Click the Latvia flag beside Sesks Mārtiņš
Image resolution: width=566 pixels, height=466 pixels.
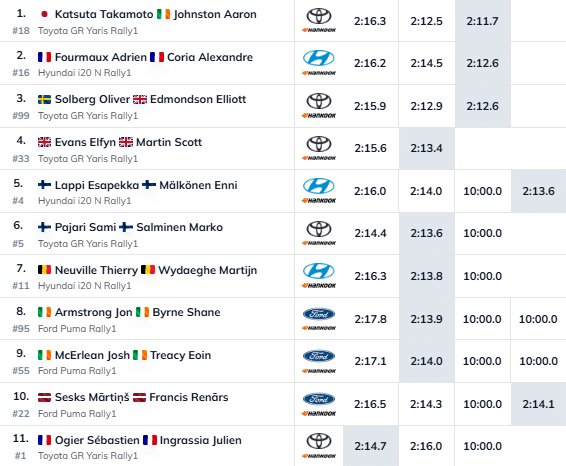click(x=44, y=397)
